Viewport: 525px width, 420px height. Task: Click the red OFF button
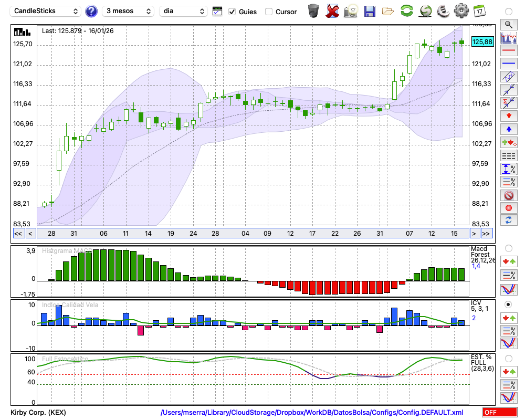[x=499, y=413]
